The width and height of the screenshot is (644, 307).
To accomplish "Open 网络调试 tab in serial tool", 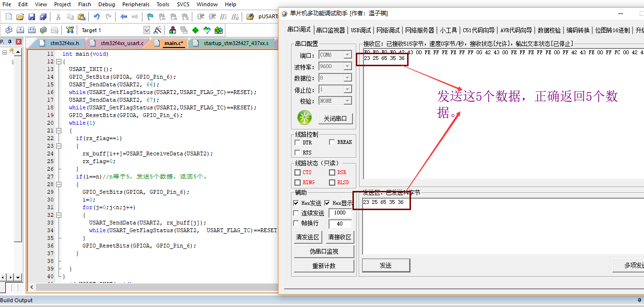I will (x=388, y=30).
